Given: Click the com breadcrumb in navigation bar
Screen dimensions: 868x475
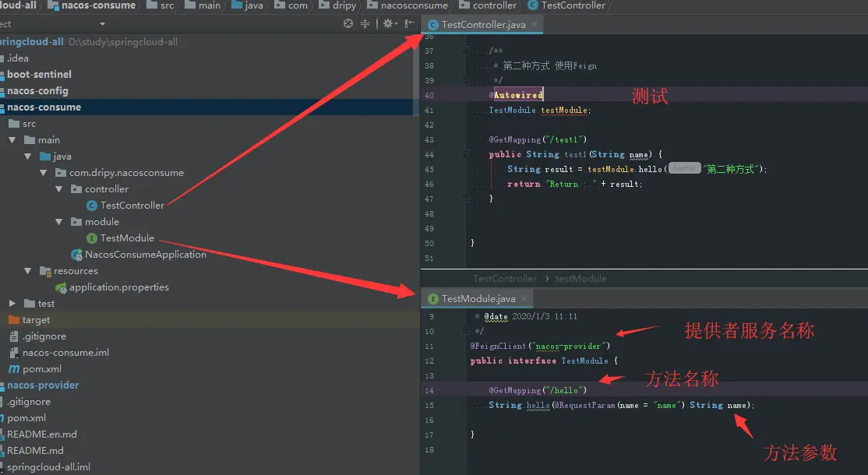Looking at the screenshot, I should coord(291,5).
